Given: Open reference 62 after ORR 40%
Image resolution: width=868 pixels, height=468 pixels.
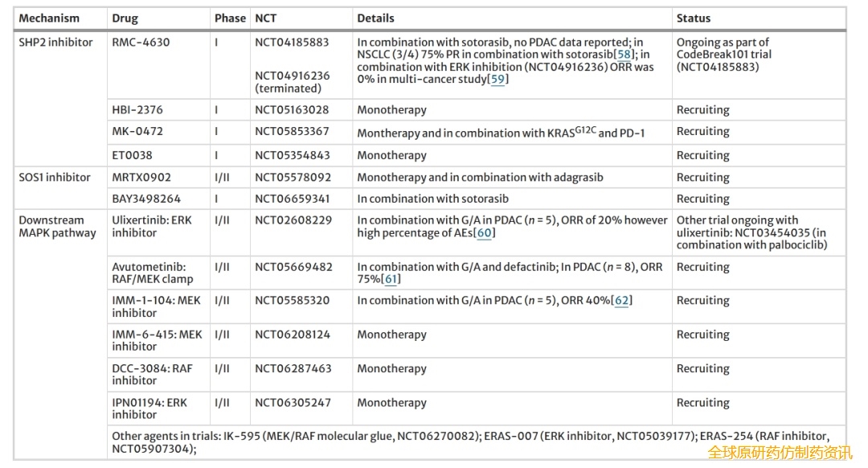Looking at the screenshot, I should pos(622,301).
